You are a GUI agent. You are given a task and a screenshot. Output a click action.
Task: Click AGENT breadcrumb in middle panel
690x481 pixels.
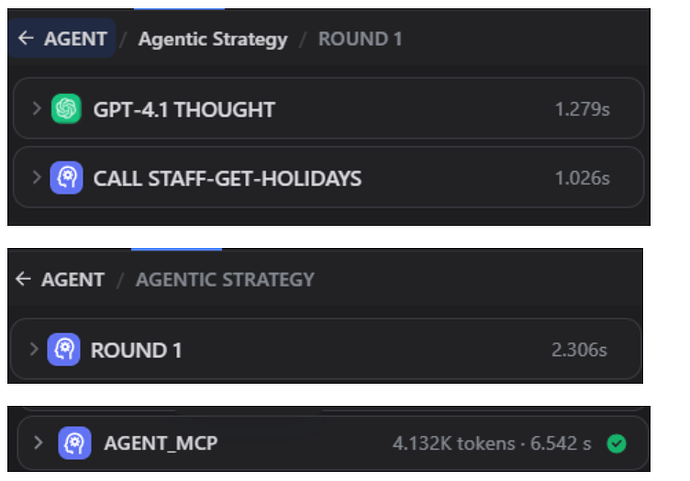point(72,279)
